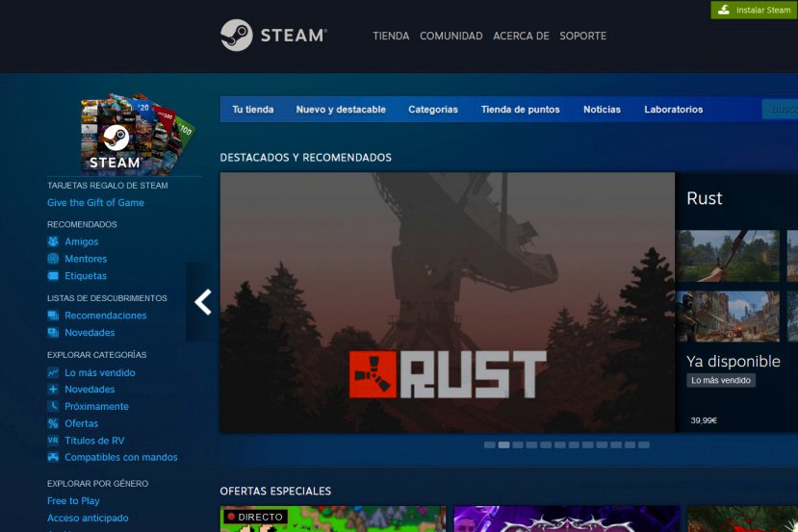Jump to the first carousel page indicator
This screenshot has height=532, width=798.
pos(490,445)
